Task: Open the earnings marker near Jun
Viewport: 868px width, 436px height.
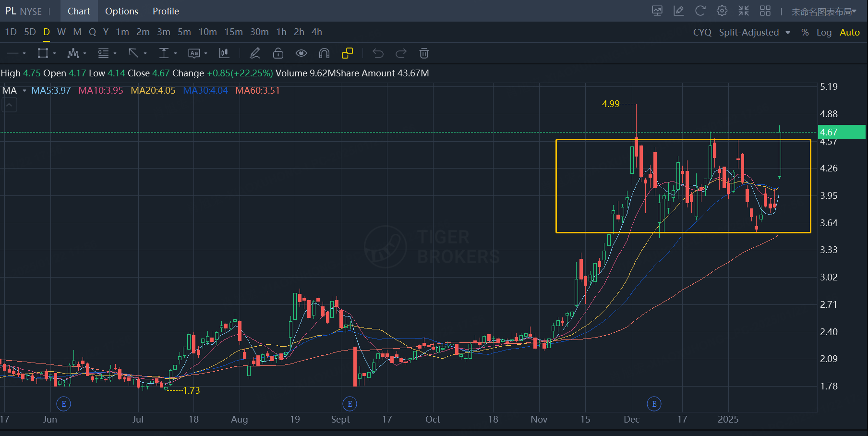Action: (x=64, y=404)
